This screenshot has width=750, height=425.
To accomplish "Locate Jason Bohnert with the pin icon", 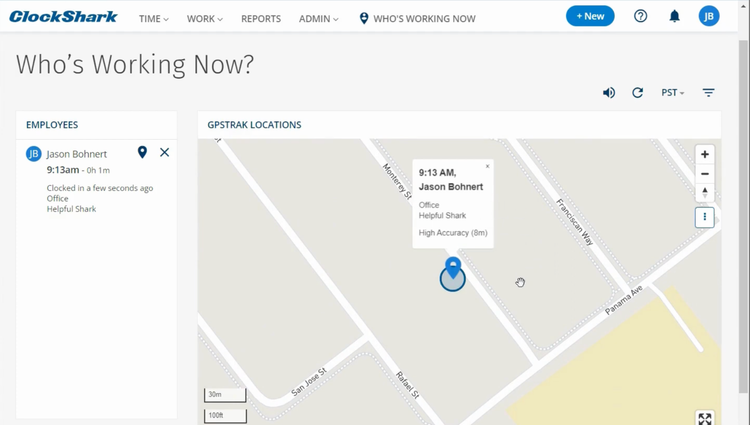I will click(x=142, y=153).
